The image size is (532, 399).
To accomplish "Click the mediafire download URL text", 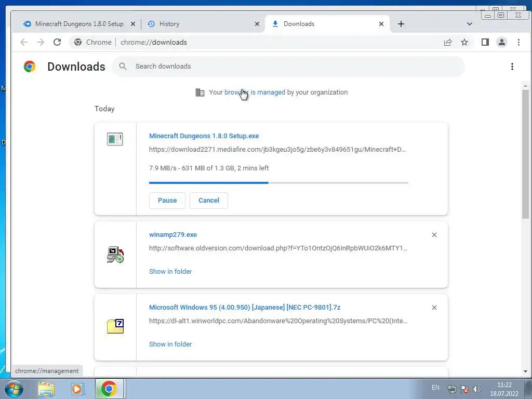I will (x=277, y=150).
